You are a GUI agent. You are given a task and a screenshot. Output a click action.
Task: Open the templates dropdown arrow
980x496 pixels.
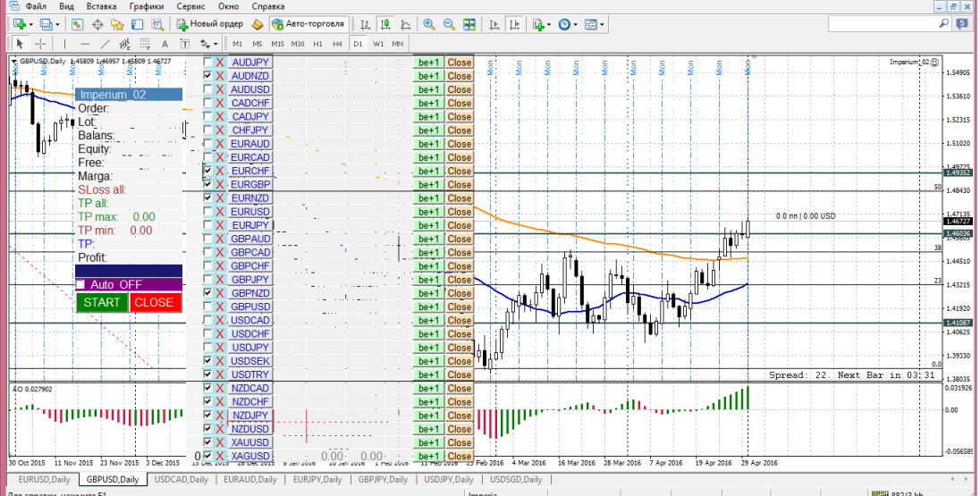click(x=602, y=24)
